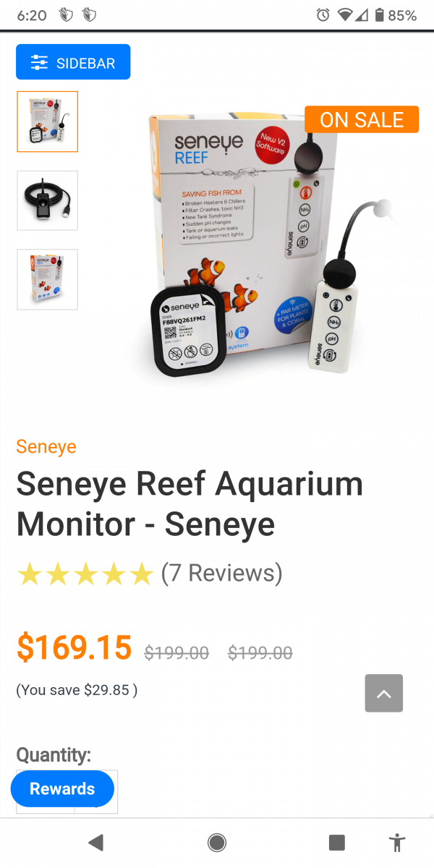Tap the Android back navigation icon
This screenshot has width=434, height=868.
95,842
